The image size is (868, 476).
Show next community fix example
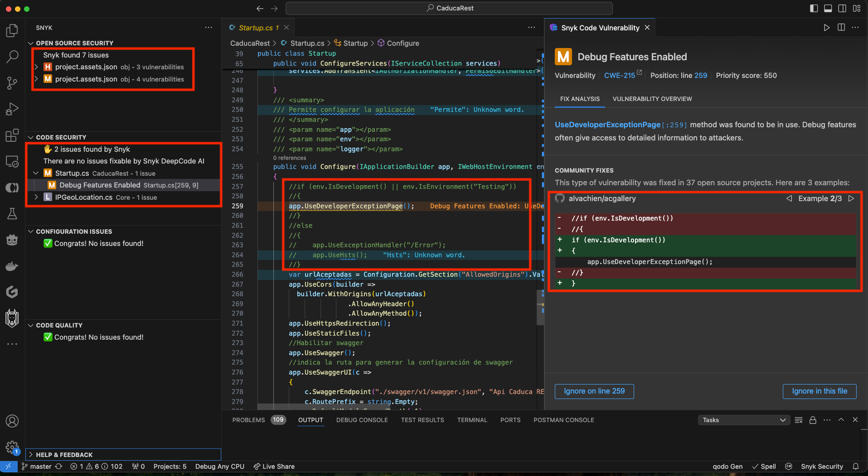tap(851, 198)
